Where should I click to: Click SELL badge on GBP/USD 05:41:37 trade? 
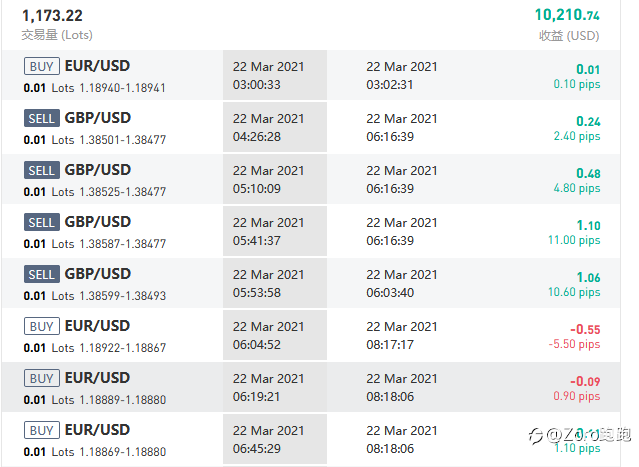tap(42, 222)
